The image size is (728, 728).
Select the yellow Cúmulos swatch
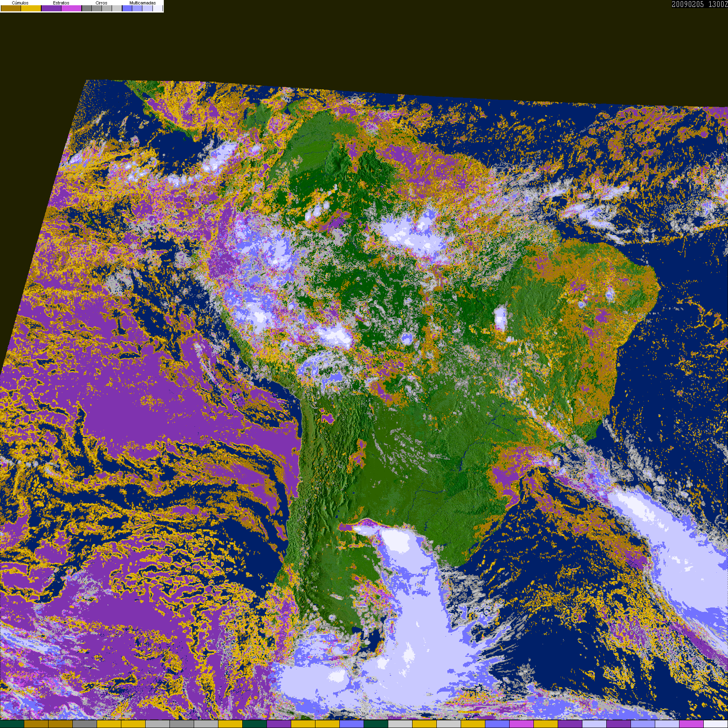(31, 8)
